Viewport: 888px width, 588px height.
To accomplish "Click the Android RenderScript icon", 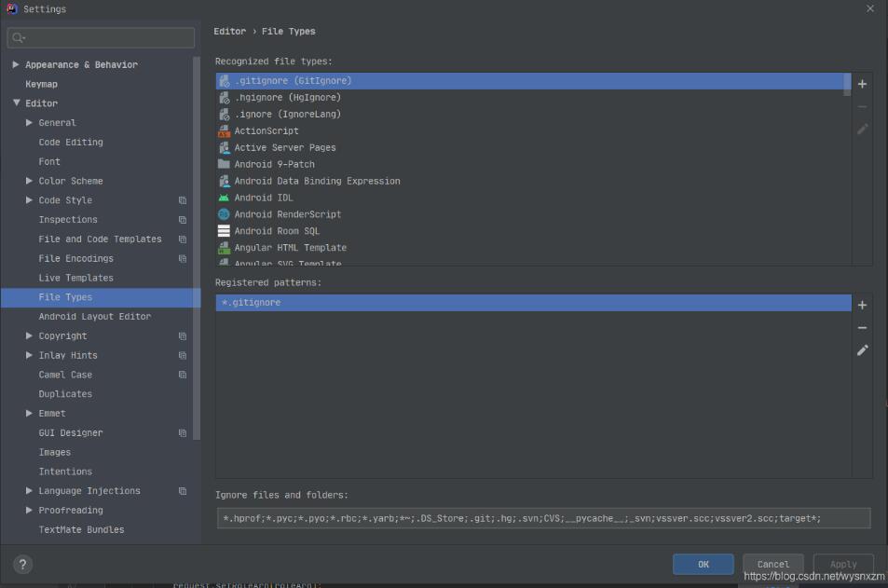I will (x=224, y=214).
